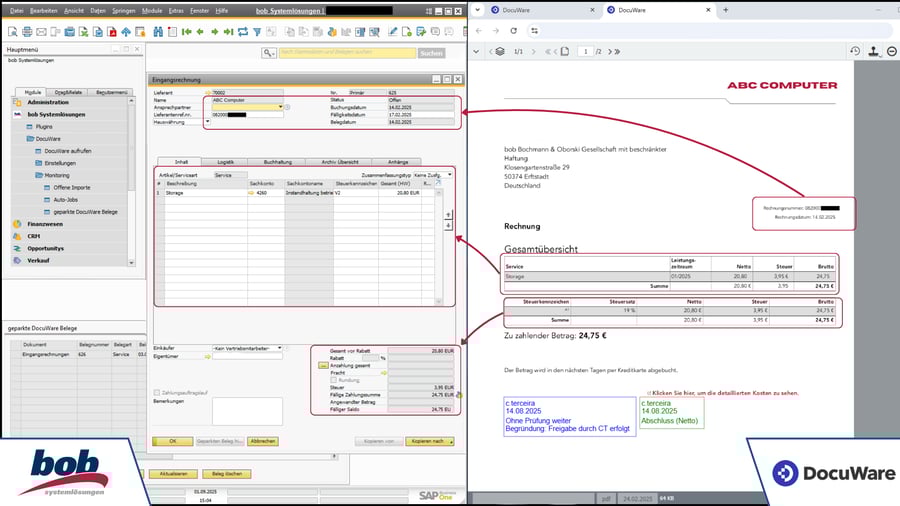Screen dimensions: 900x506
Task: Go to next record green arrow
Action: tap(215, 32)
